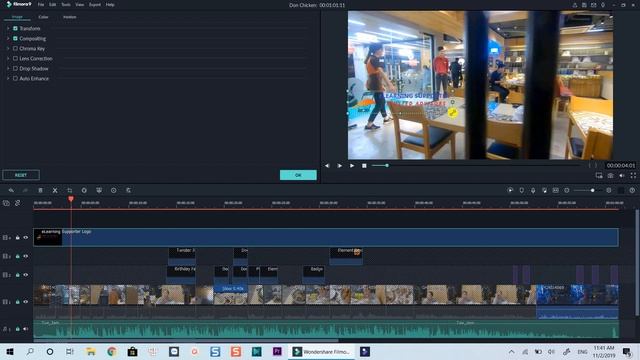The height and width of the screenshot is (360, 640).
Task: Enable the Lens Correction checkbox
Action: (15, 58)
